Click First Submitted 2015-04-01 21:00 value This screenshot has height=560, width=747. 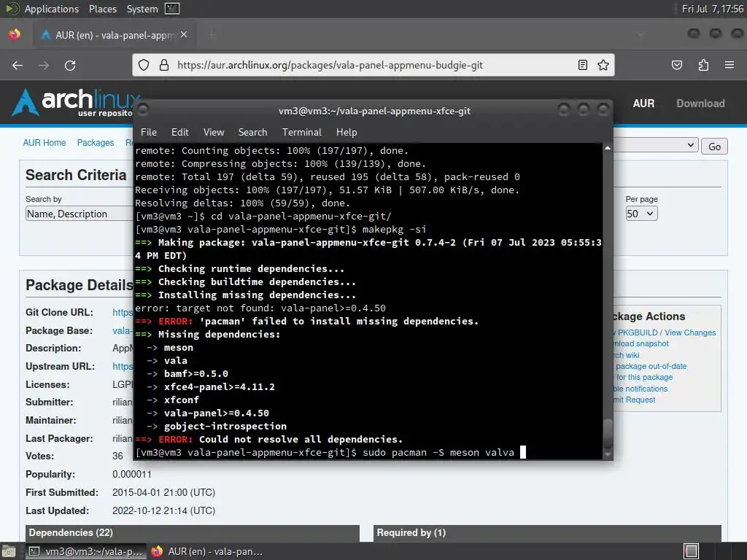pyautogui.click(x=164, y=492)
